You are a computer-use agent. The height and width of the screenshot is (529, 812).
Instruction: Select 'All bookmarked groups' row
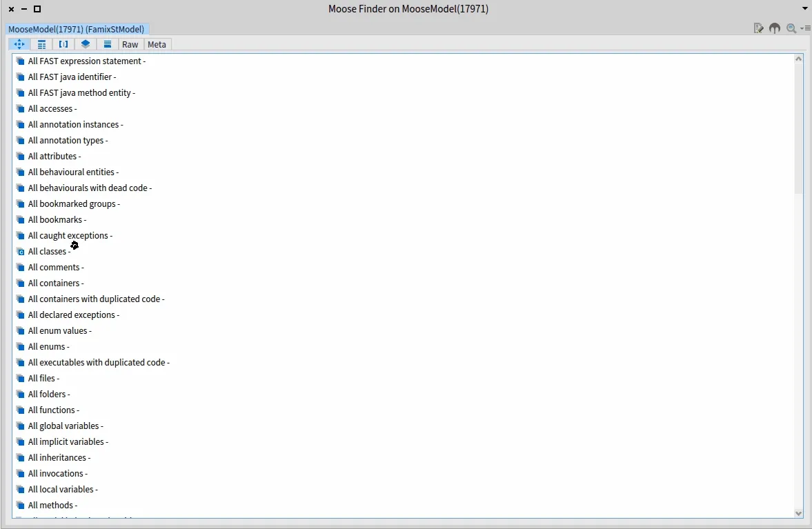tap(403, 204)
